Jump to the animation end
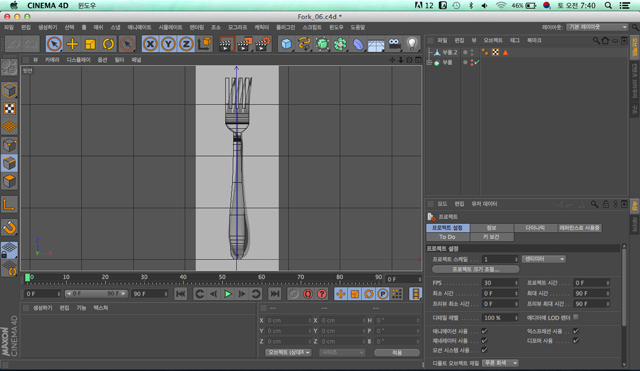Screen dimensions: 640x371 coord(275,294)
